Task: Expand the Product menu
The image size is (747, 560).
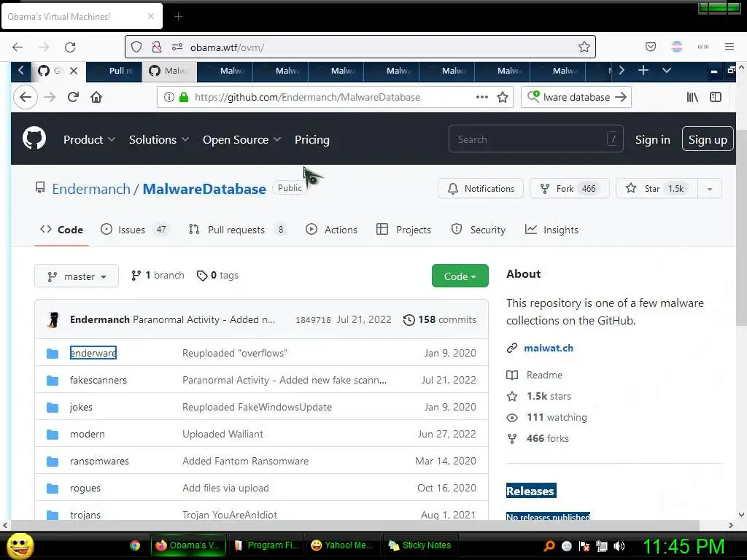Action: click(89, 139)
